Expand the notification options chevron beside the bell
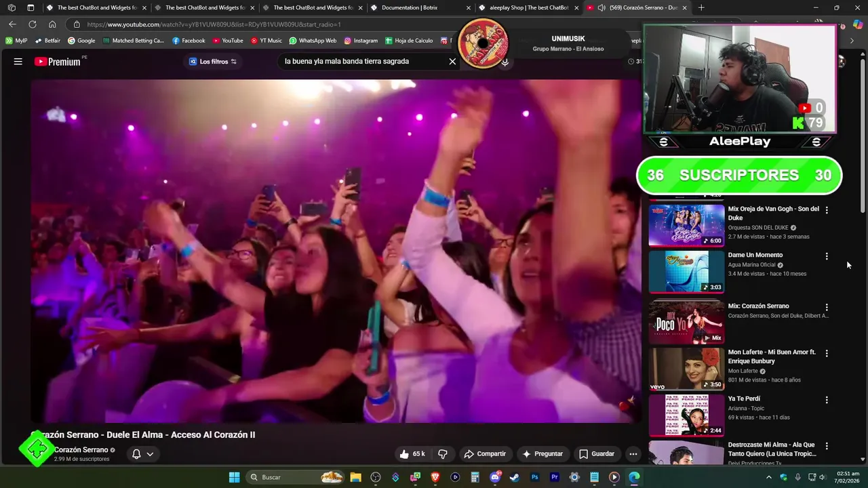 point(150,454)
